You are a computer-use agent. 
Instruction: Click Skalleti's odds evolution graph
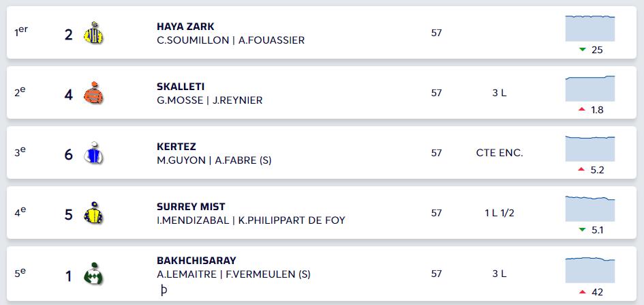(589, 89)
